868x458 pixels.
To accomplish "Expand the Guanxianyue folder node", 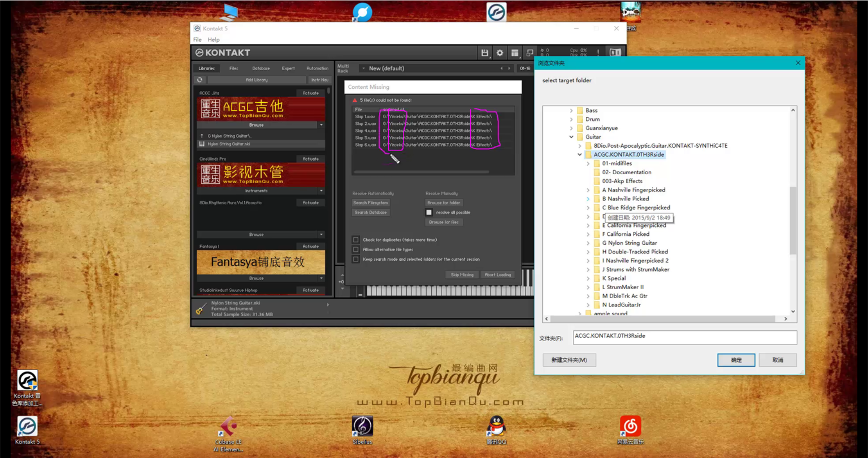I will (x=571, y=128).
